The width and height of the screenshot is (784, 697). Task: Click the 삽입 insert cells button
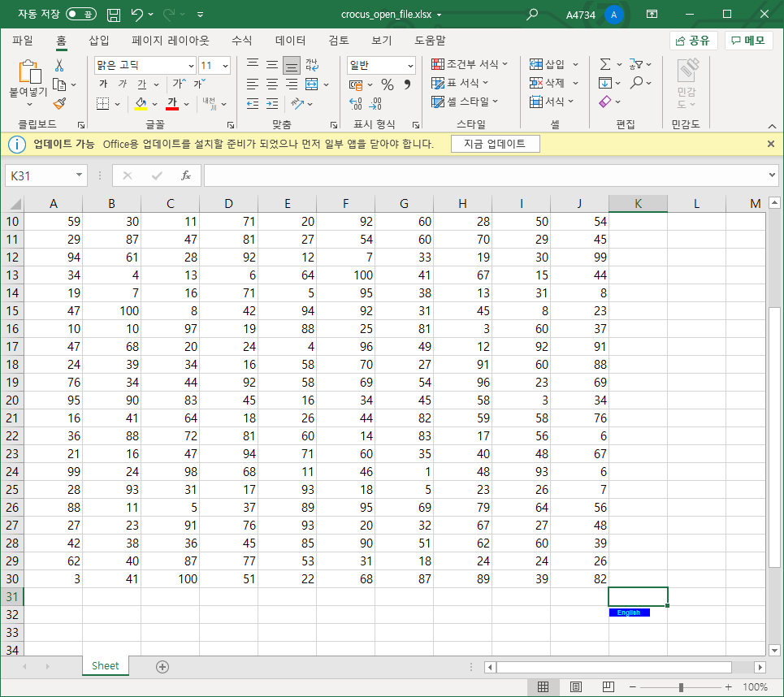pos(549,64)
